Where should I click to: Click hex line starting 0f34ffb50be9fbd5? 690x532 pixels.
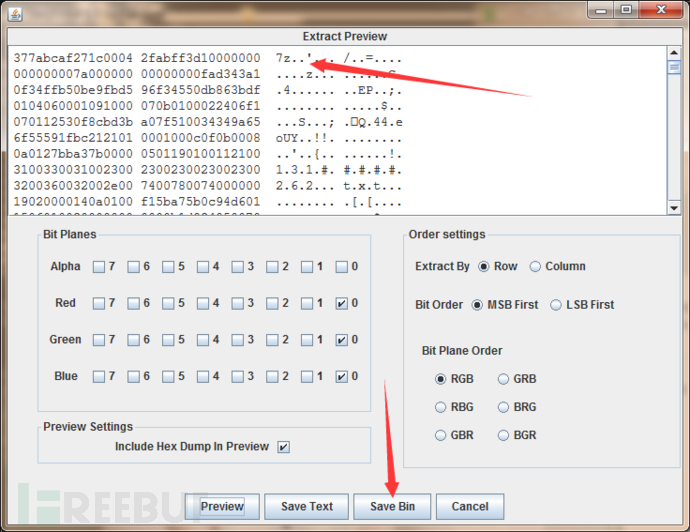click(208, 90)
